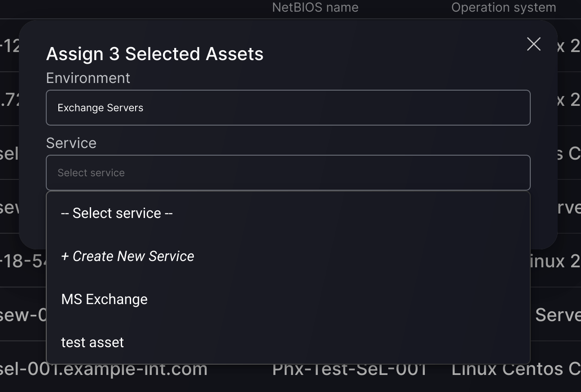This screenshot has width=581, height=392.
Task: Click the Linux Centos cell in bottom row
Action: (x=516, y=370)
